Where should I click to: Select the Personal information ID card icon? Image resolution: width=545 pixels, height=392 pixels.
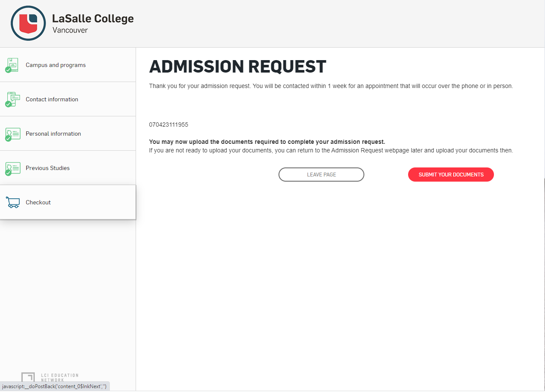pos(13,134)
